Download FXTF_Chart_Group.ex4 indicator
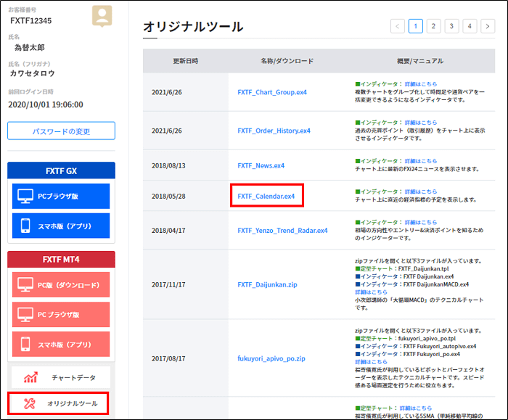The width and height of the screenshot is (508, 420). 271,92
